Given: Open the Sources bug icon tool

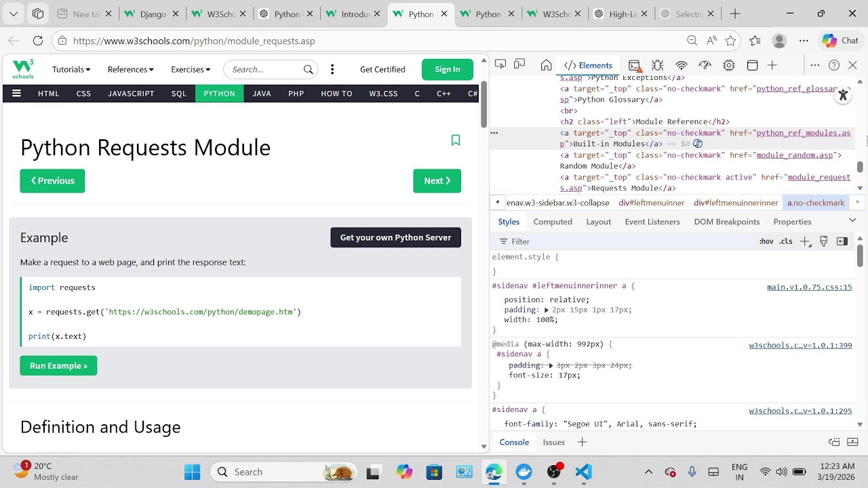Looking at the screenshot, I should [x=657, y=65].
